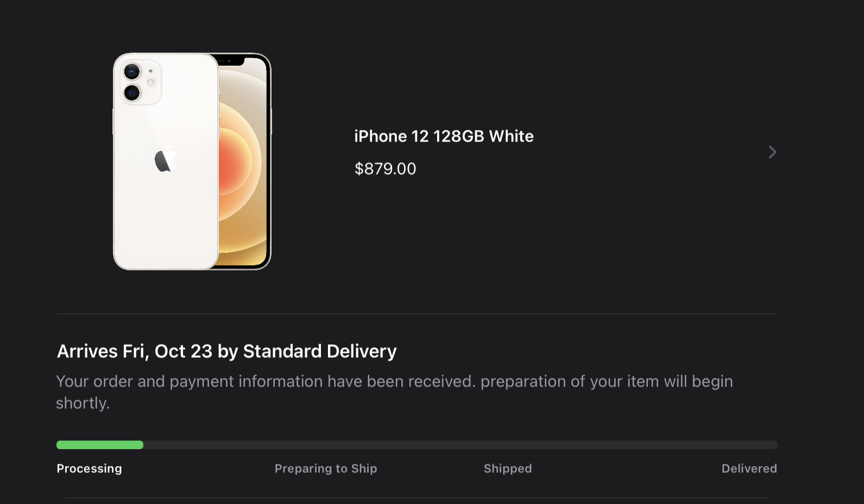Select the Arrives Fri, Oct 23 heading
Screen dimensions: 864x504
[x=226, y=351]
